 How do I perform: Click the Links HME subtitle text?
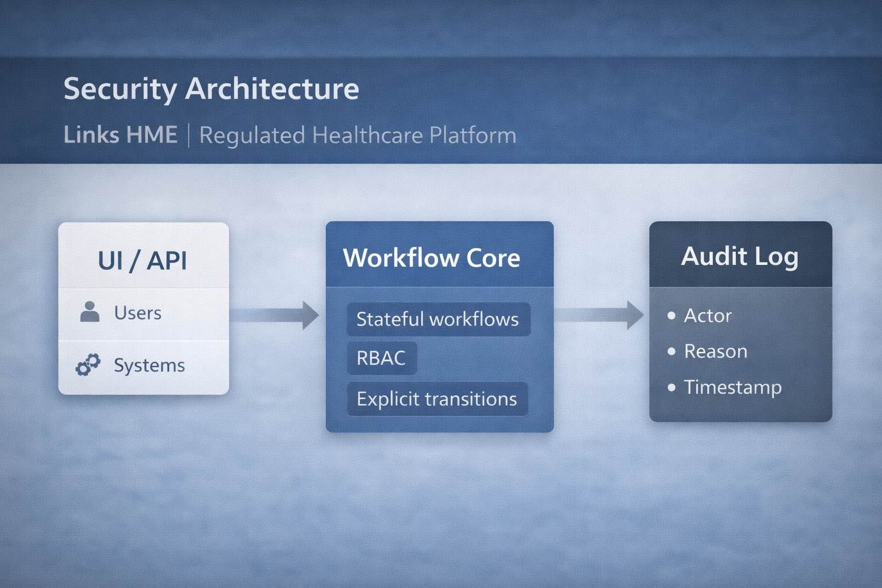pyautogui.click(x=121, y=136)
